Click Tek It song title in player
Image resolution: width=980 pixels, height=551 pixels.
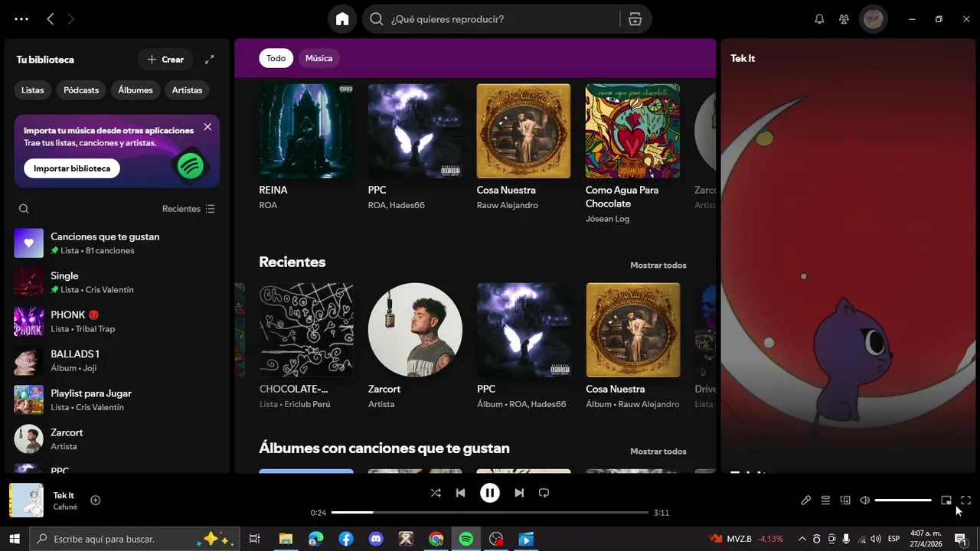coord(64,495)
